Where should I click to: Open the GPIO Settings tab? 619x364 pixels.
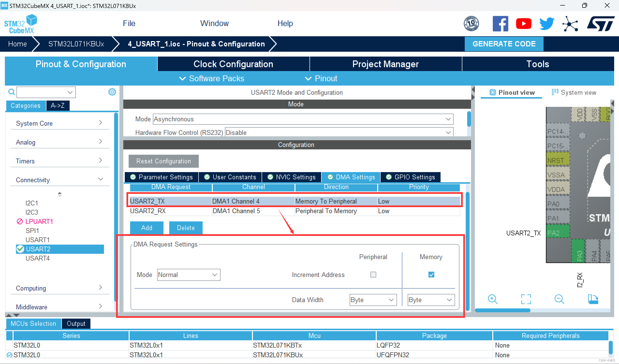[410, 177]
